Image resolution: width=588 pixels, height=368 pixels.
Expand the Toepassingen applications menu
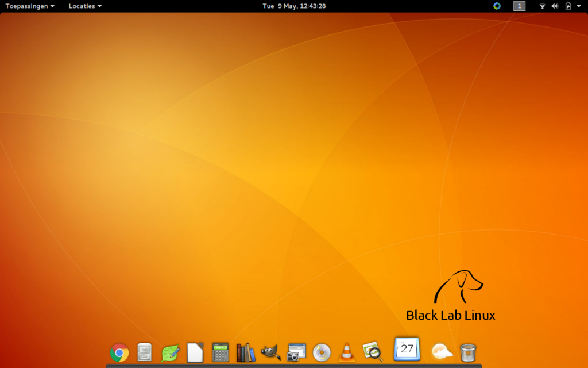tap(30, 6)
